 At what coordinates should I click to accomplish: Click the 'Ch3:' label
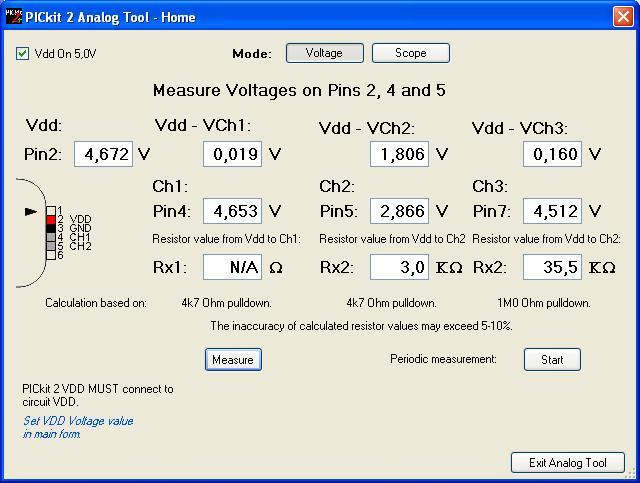point(490,186)
